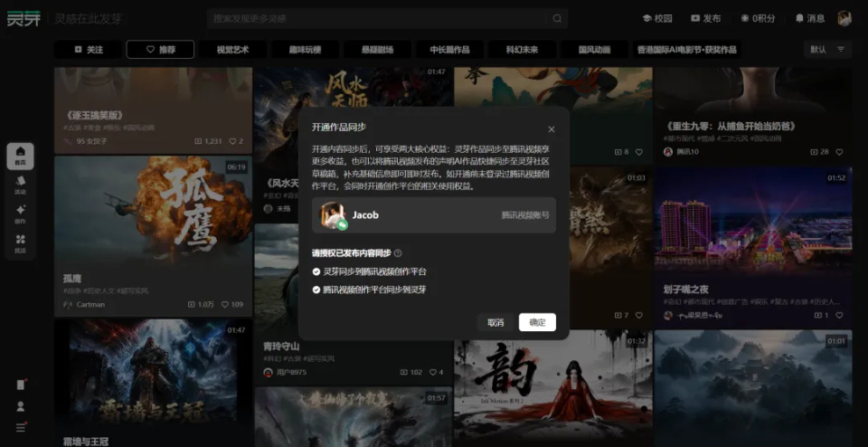This screenshot has width=868, height=447.
Task: Click the 《逐玉搞笑版》 title
Action: (x=93, y=115)
